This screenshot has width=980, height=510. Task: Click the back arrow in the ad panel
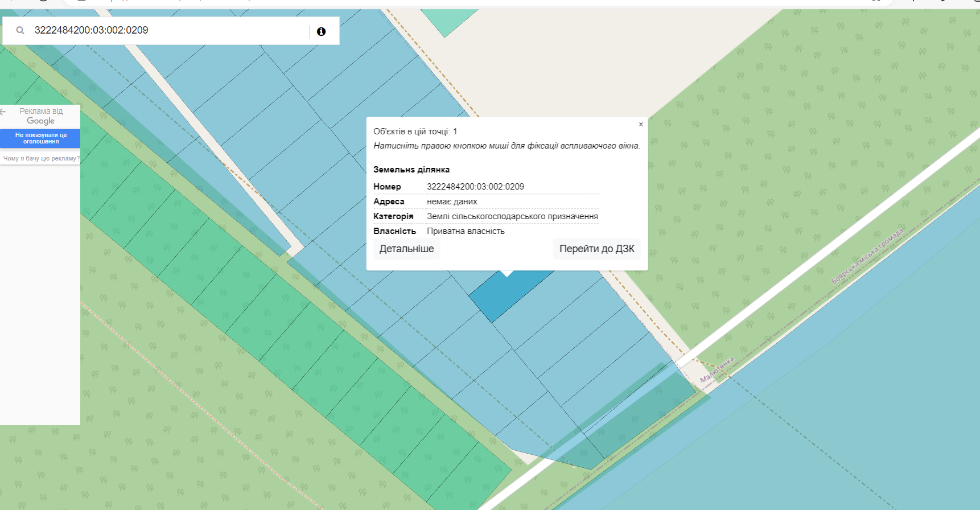[x=3, y=112]
